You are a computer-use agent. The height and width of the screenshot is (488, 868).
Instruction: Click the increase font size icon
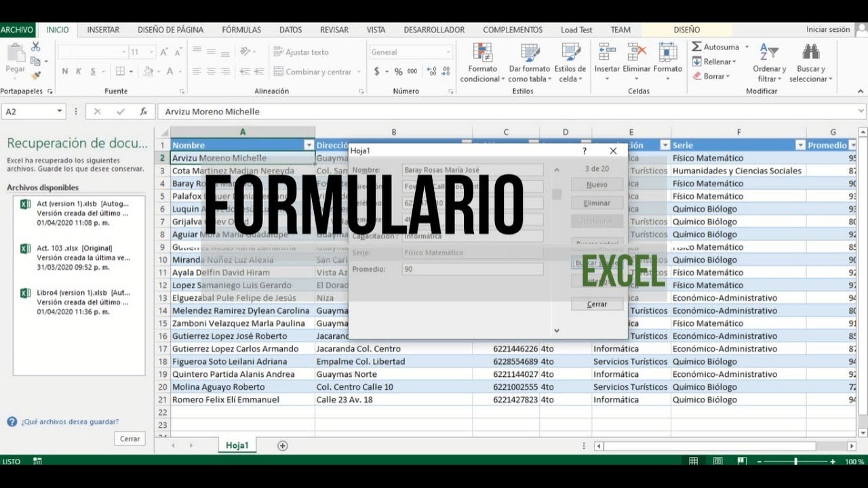click(163, 52)
